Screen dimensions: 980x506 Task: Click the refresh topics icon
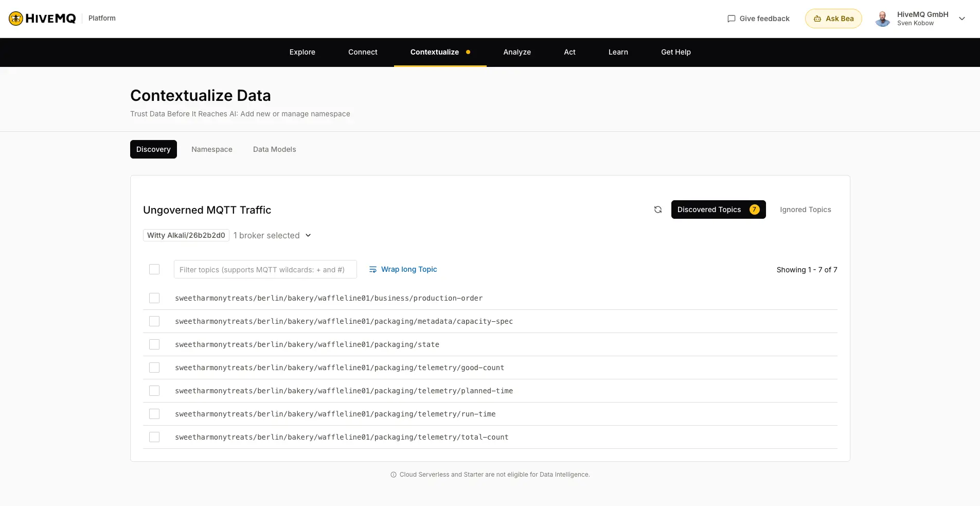657,210
